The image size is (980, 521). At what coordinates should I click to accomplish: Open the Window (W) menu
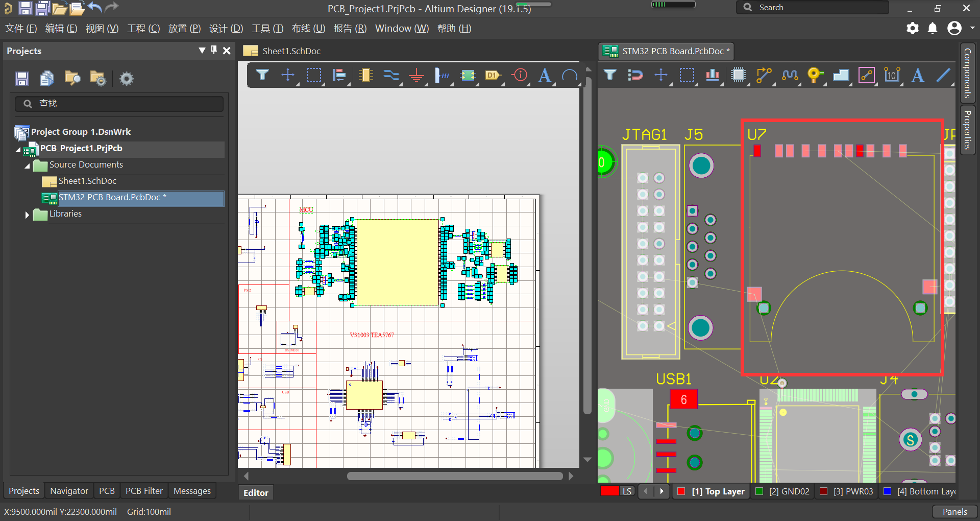[x=402, y=29]
